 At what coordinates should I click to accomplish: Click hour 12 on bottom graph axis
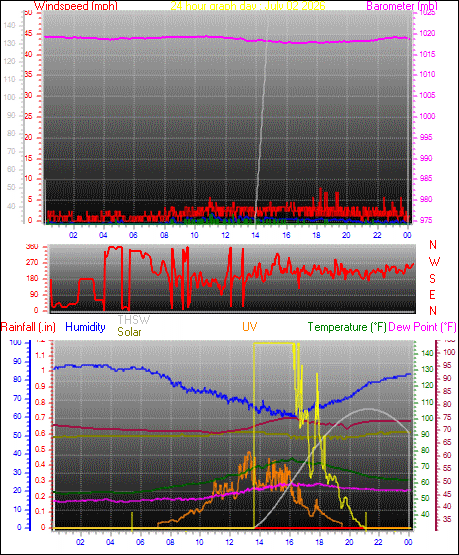point(229,542)
